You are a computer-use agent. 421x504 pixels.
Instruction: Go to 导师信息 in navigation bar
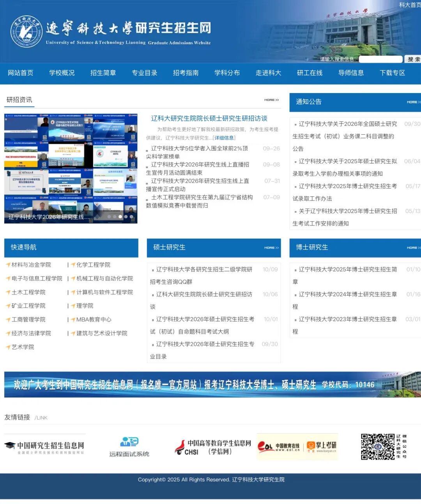351,73
